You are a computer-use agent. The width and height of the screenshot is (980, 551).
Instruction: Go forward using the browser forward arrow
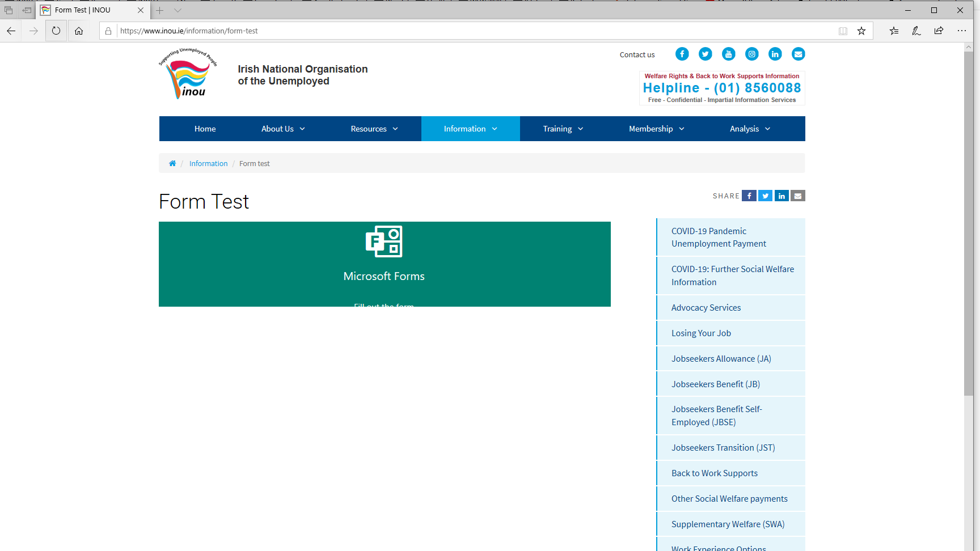[x=33, y=31]
